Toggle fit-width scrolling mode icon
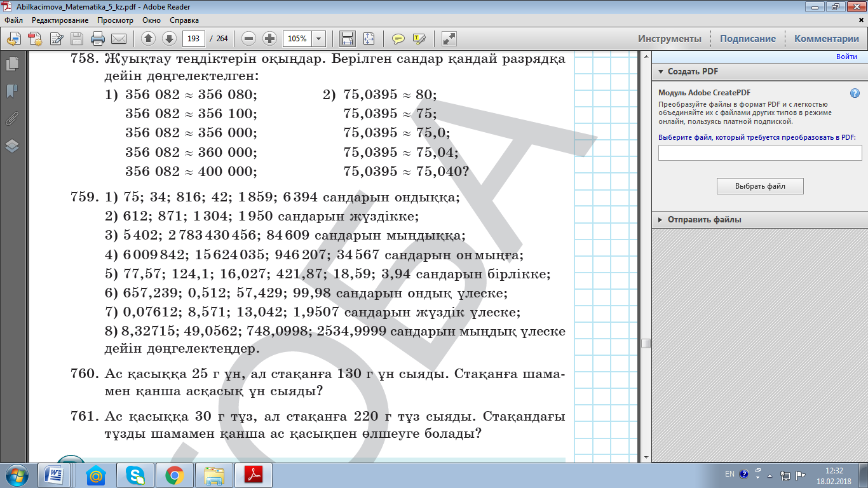 (x=348, y=39)
